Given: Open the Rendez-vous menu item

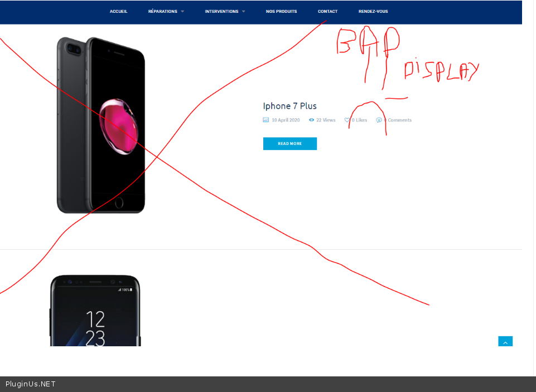Looking at the screenshot, I should coord(373,12).
